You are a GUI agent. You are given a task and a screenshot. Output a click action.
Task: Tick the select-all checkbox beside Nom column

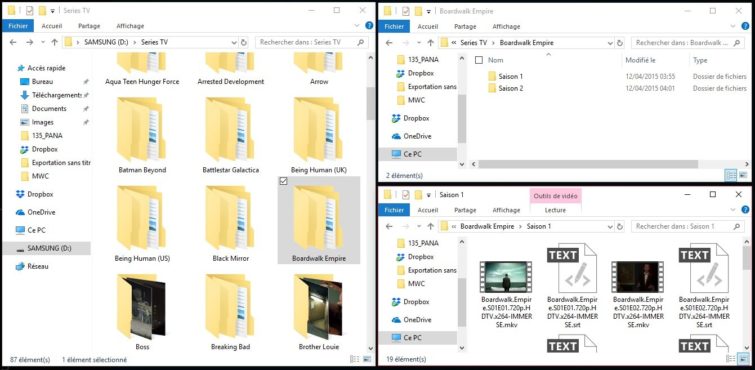[478, 60]
